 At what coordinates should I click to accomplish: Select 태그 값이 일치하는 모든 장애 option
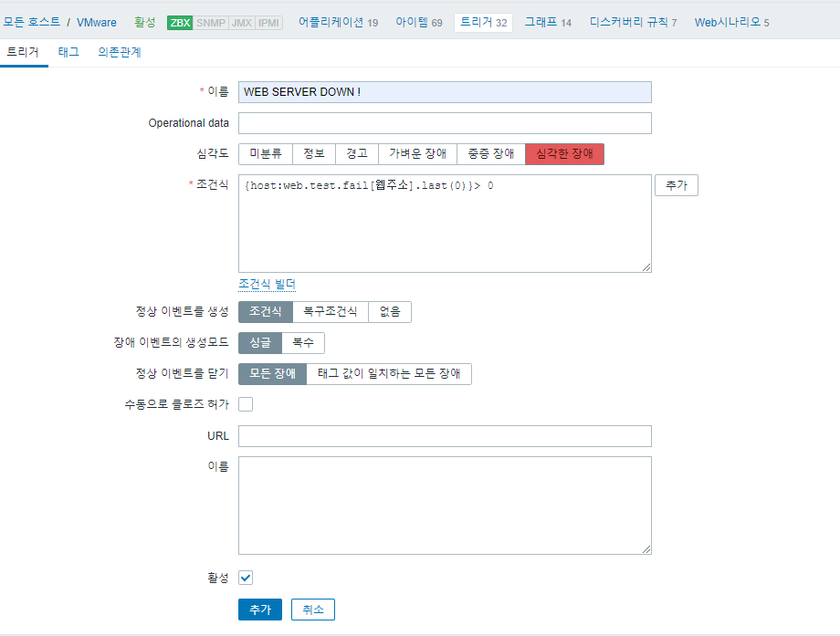(389, 374)
